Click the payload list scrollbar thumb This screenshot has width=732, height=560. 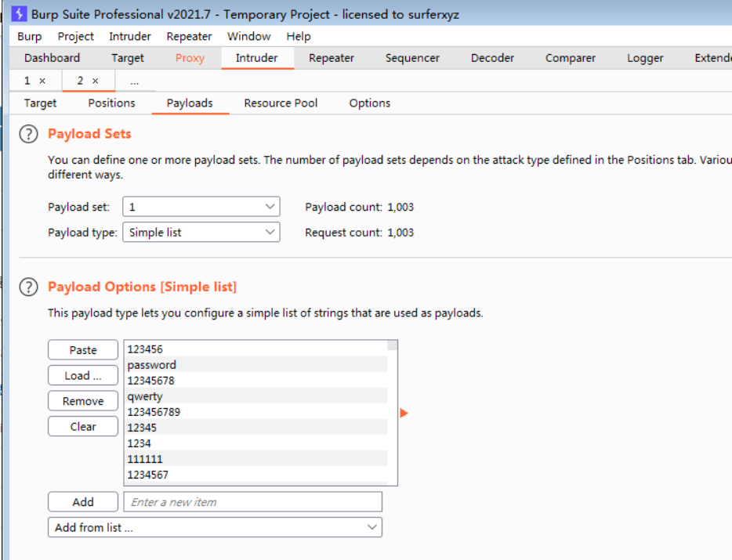click(392, 345)
